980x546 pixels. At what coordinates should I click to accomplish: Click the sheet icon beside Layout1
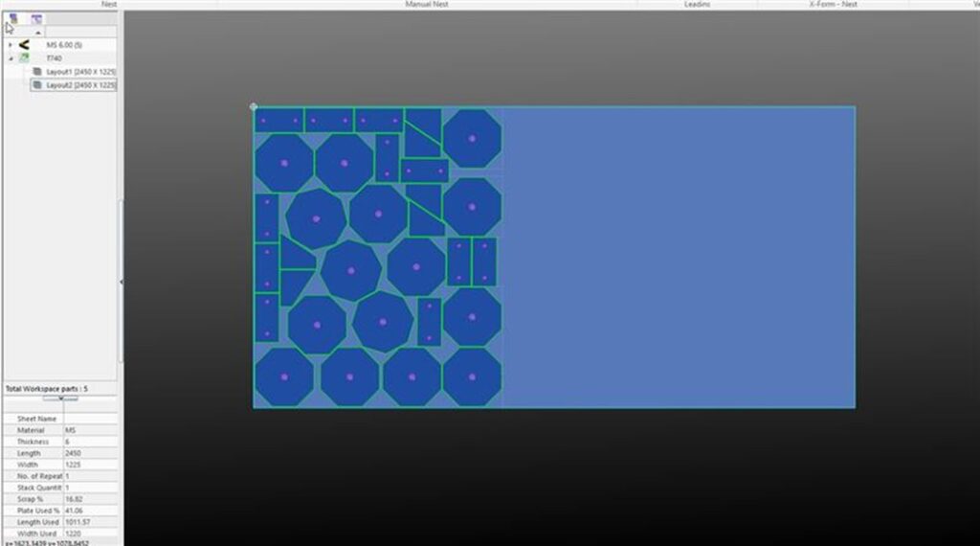37,71
